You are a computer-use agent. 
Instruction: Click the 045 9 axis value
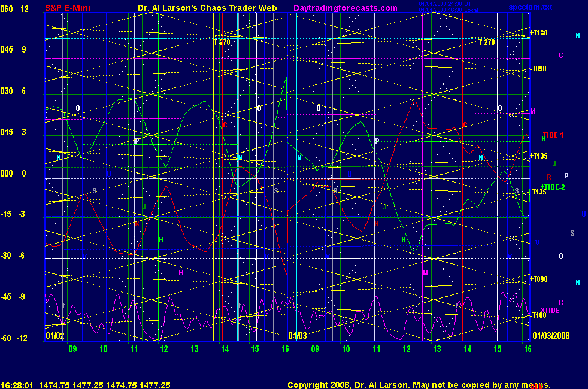pyautogui.click(x=14, y=50)
